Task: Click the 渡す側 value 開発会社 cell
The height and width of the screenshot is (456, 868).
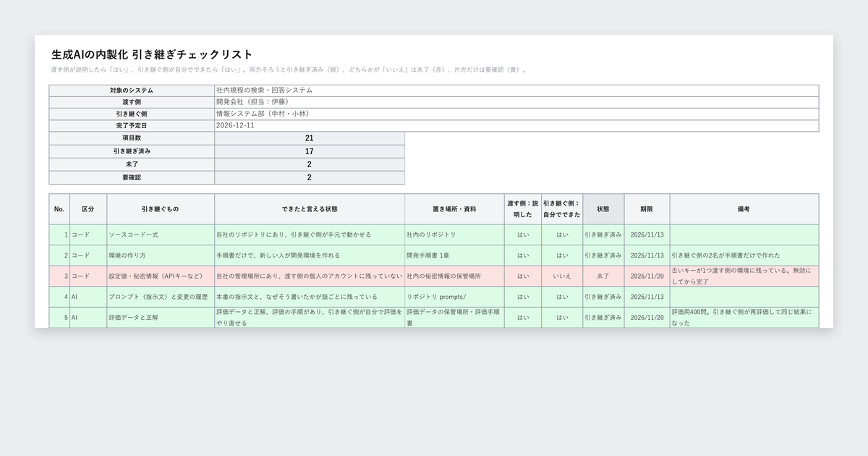Action: pyautogui.click(x=516, y=102)
